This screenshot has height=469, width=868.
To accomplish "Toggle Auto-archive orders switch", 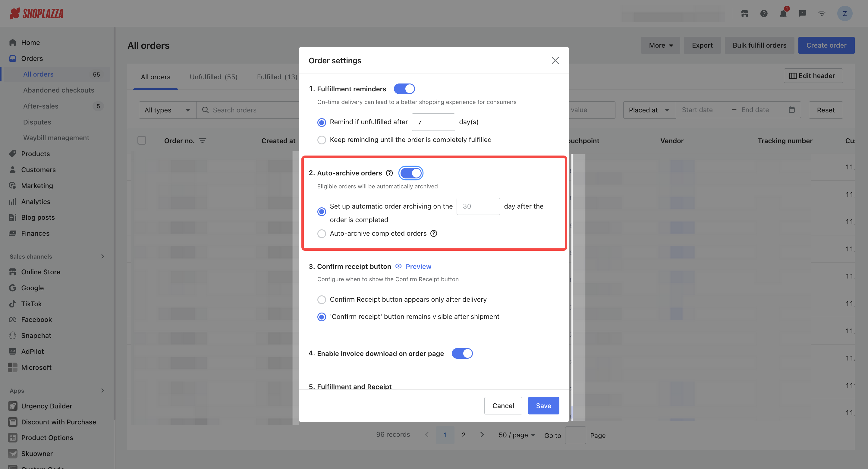I will 410,173.
